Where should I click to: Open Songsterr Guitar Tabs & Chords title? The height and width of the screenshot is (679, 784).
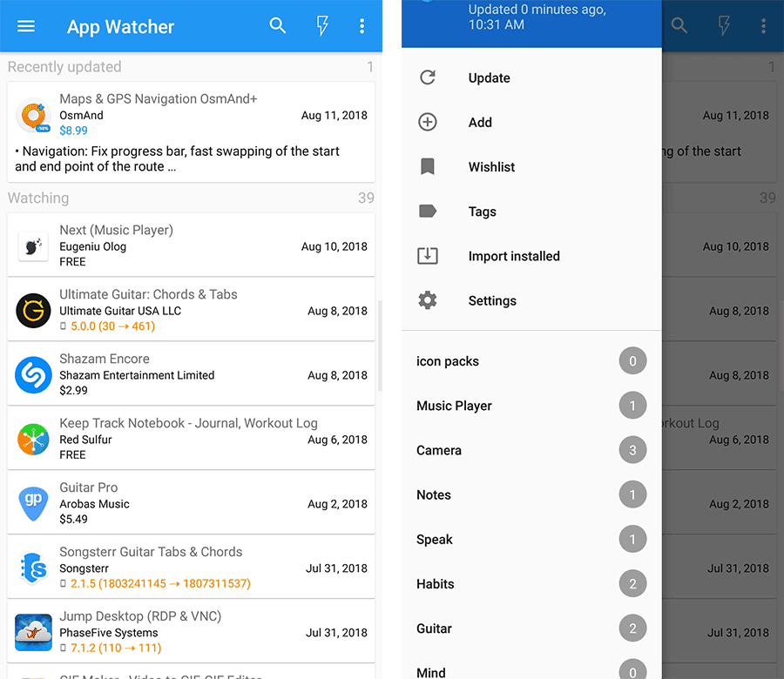pyautogui.click(x=151, y=552)
